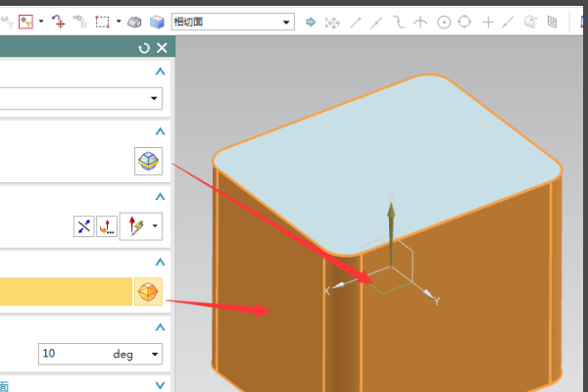
Task: Open the infer vector type dropdown arrow
Action: [155, 227]
